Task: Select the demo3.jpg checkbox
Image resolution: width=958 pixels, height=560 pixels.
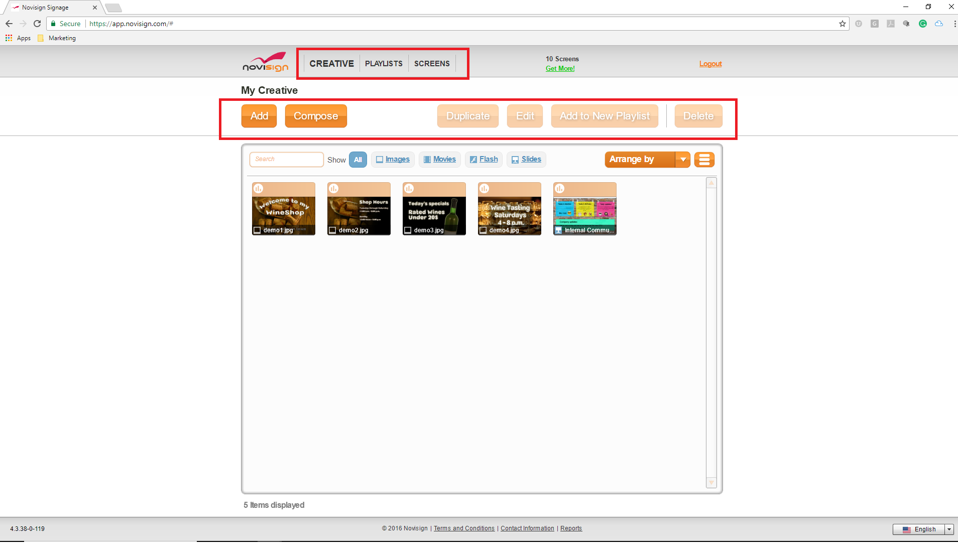Action: tap(408, 230)
